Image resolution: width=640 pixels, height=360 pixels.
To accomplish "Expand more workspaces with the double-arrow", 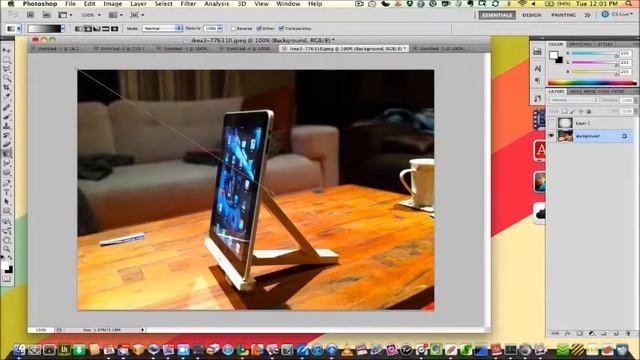I will pos(587,15).
